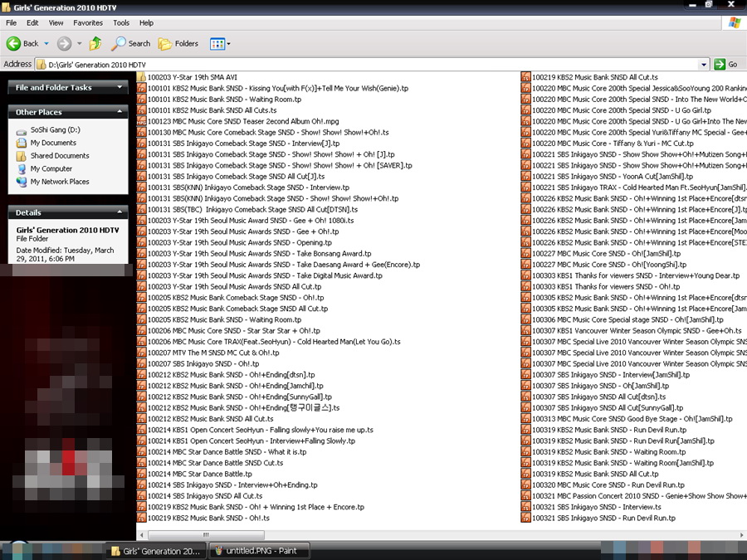Click the horizontal scrollbar right arrow
Viewport: 747px width, 560px height.
[x=742, y=535]
